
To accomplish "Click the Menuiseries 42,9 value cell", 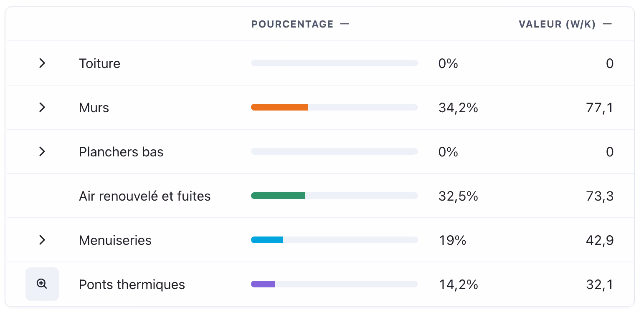I will (x=600, y=241).
